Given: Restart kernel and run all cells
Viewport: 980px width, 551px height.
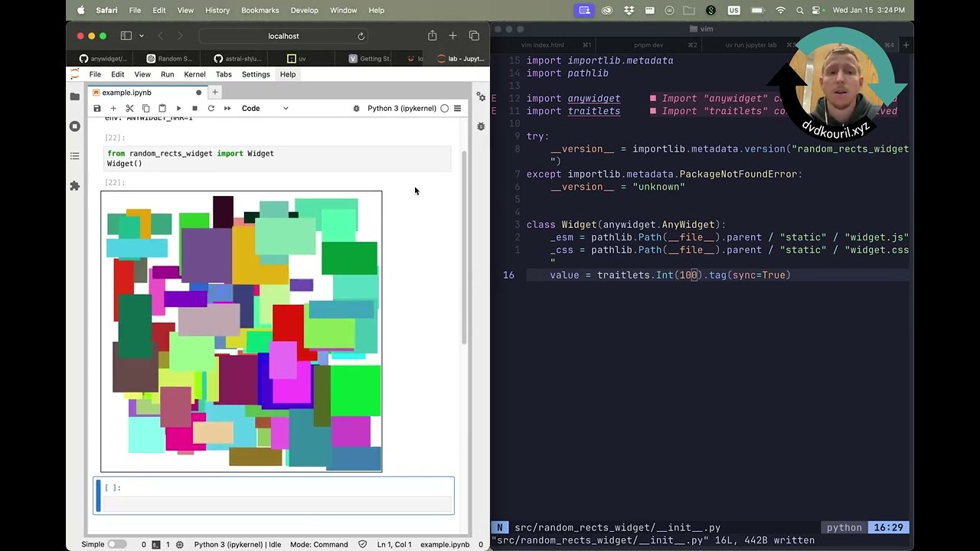Looking at the screenshot, I should (x=227, y=109).
